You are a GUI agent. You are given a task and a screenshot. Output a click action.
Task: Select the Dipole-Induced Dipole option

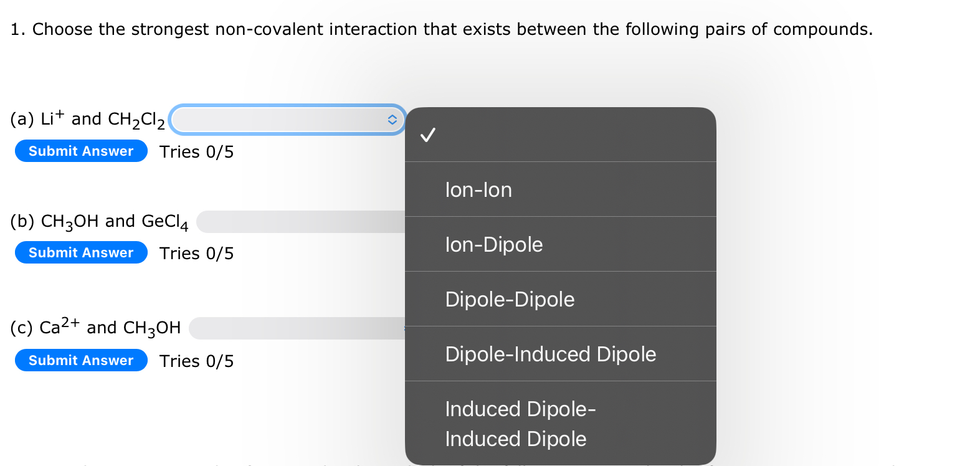click(550, 354)
